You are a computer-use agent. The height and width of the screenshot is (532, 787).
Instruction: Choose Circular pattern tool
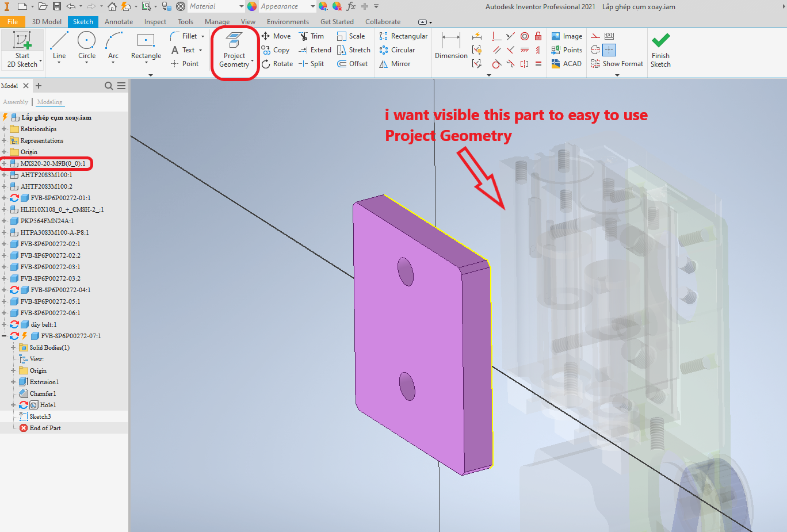(x=397, y=50)
